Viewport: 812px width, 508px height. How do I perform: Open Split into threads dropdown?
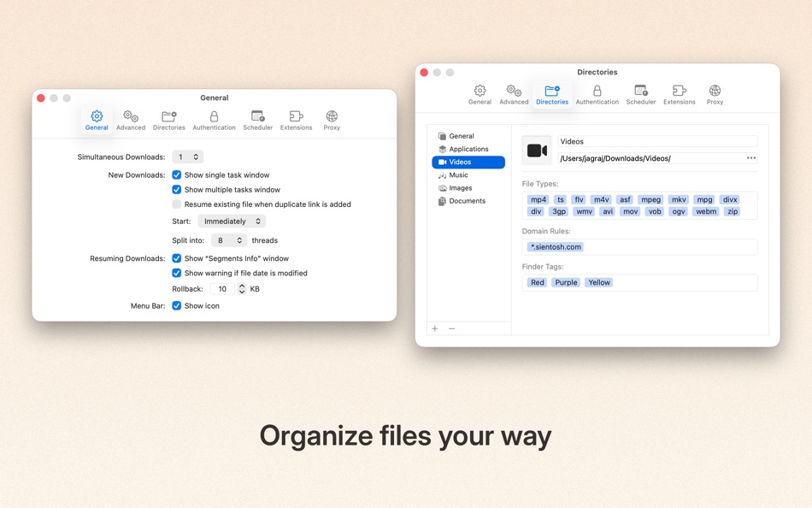(x=229, y=240)
